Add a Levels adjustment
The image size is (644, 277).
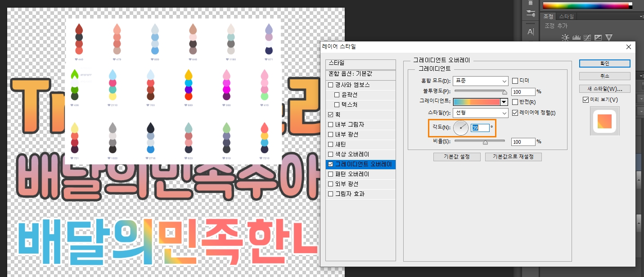576,37
